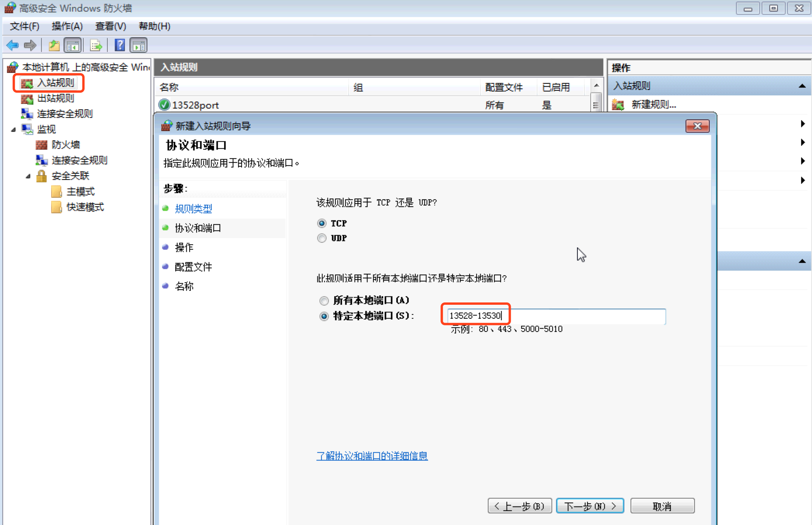Open the connection security rules (连接安全规则) node under root
812x525 pixels.
pos(64,114)
